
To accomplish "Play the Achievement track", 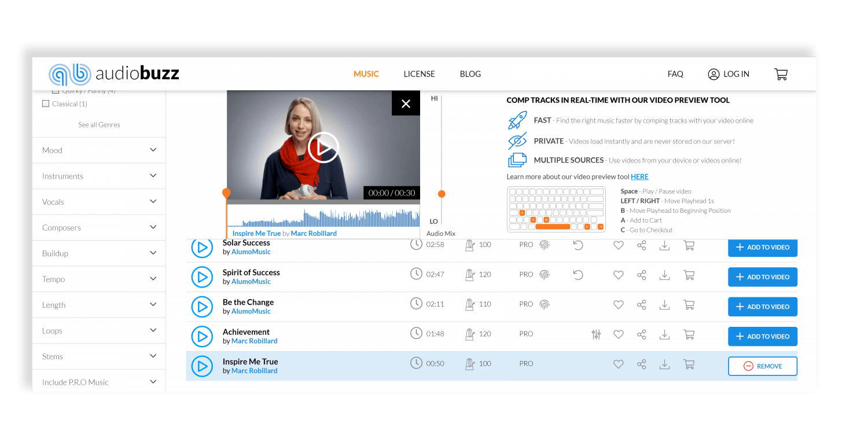I will pyautogui.click(x=202, y=337).
